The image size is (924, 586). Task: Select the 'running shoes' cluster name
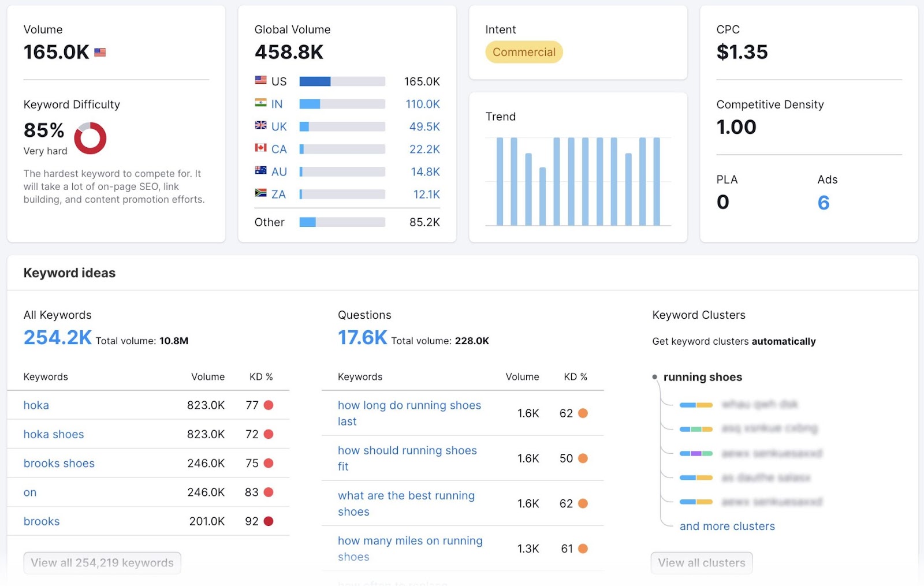[x=702, y=377]
